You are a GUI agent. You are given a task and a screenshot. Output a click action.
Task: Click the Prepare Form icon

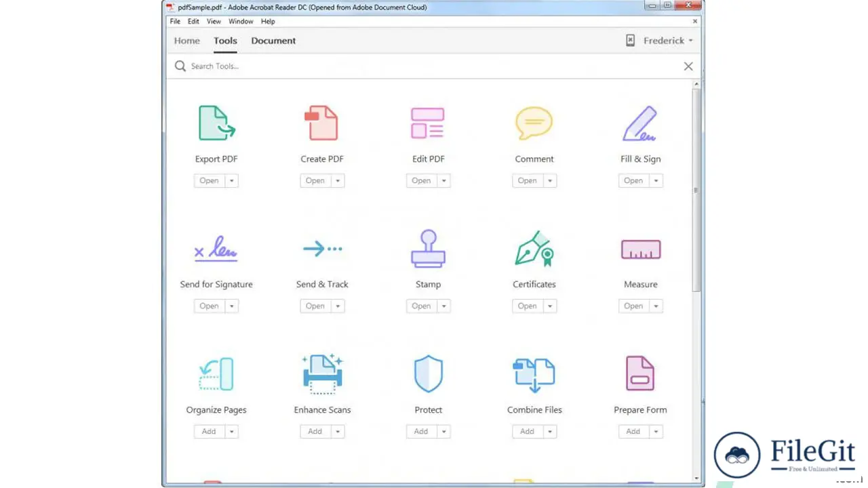(x=640, y=373)
